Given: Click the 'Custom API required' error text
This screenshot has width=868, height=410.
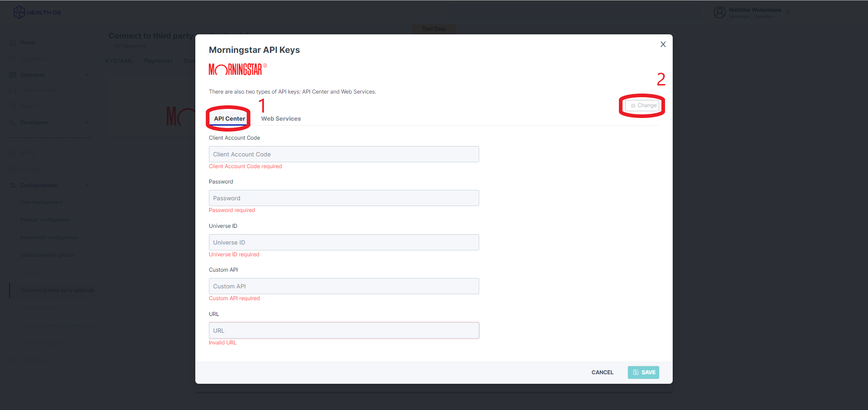Looking at the screenshot, I should pos(234,298).
